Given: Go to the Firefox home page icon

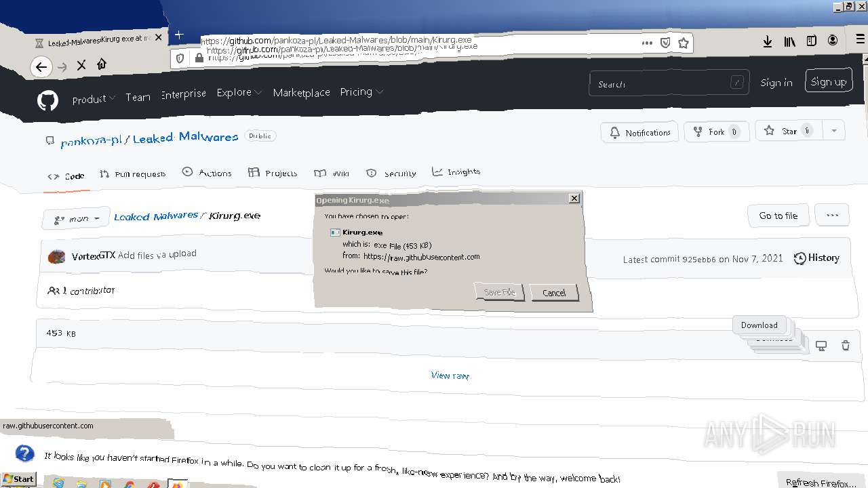Looking at the screenshot, I should [x=102, y=64].
